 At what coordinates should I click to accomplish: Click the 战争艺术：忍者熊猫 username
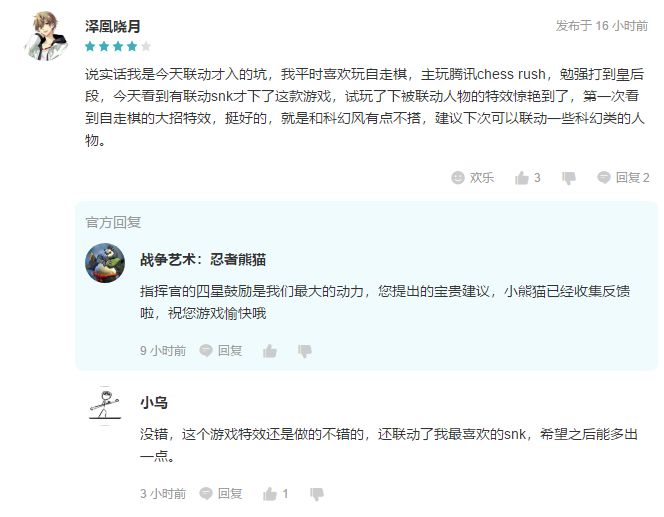click(x=203, y=259)
